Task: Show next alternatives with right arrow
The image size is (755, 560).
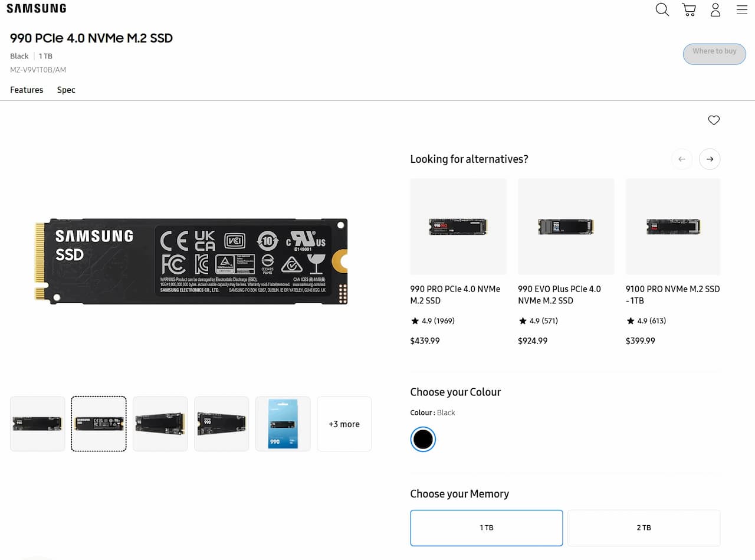Action: [710, 159]
